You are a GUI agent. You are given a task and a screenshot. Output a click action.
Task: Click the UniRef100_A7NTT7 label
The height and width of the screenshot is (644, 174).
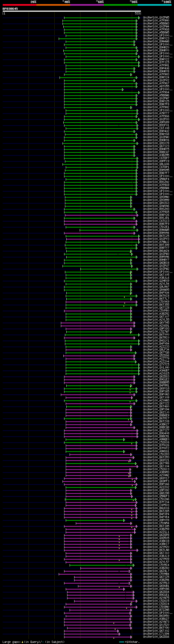pos(156,113)
